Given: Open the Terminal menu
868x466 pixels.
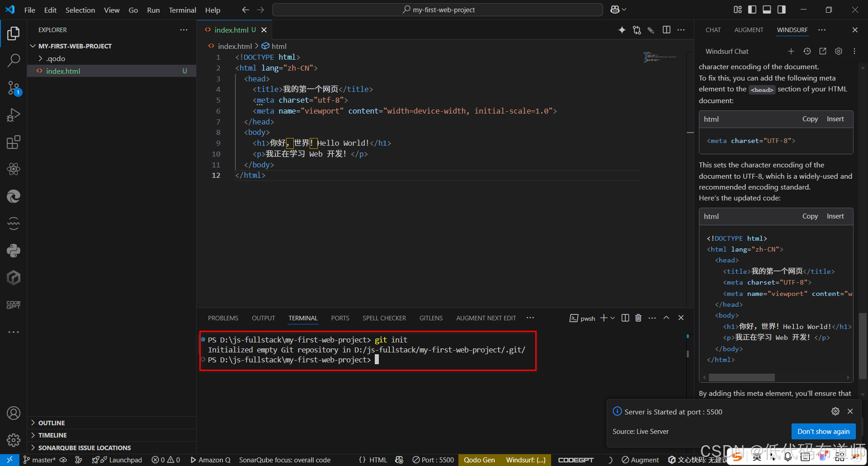Looking at the screenshot, I should click(183, 10).
